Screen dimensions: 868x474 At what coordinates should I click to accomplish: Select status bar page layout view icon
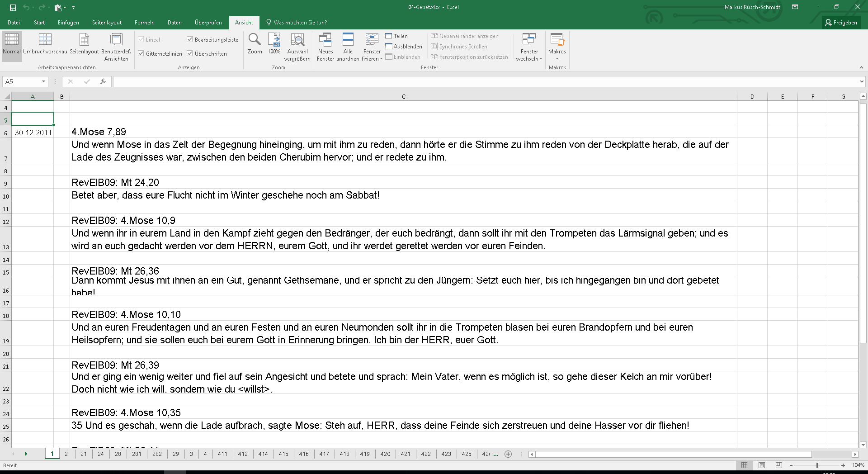click(761, 465)
